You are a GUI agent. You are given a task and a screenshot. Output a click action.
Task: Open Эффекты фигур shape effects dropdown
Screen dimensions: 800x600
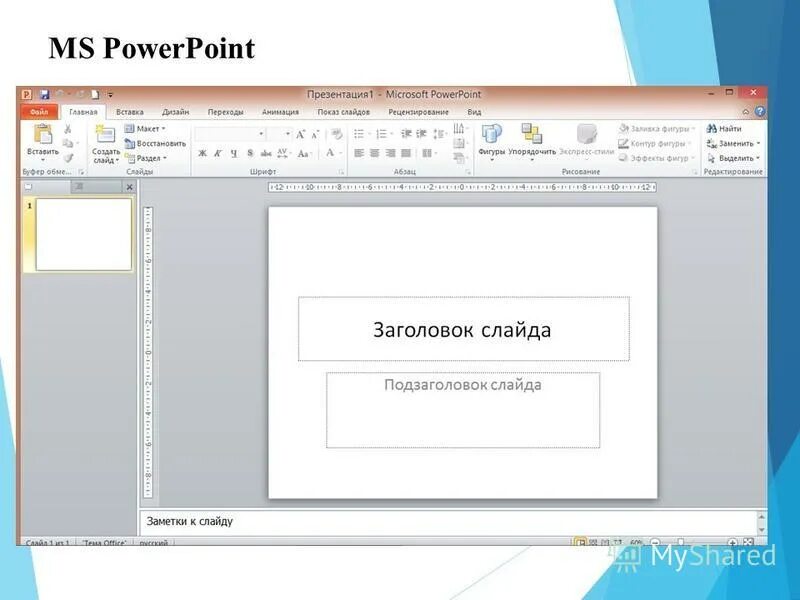pos(657,158)
